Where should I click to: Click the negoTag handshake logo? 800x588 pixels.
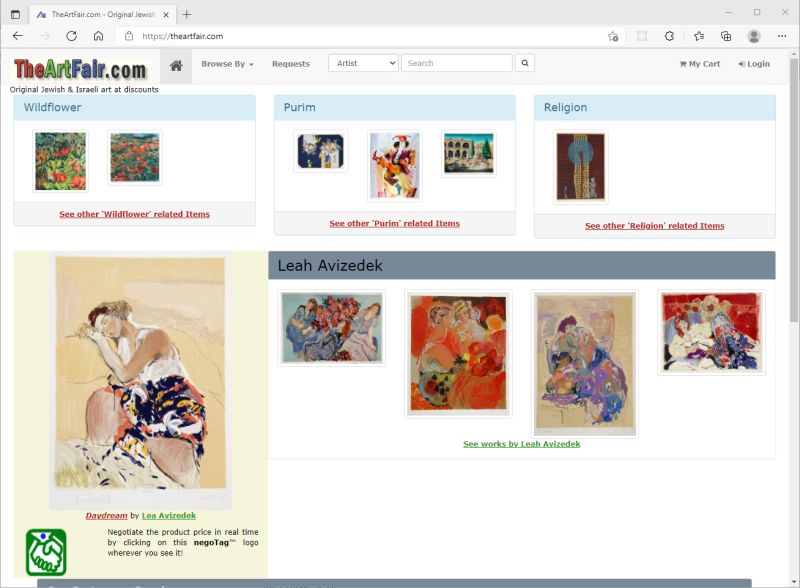[x=46, y=552]
